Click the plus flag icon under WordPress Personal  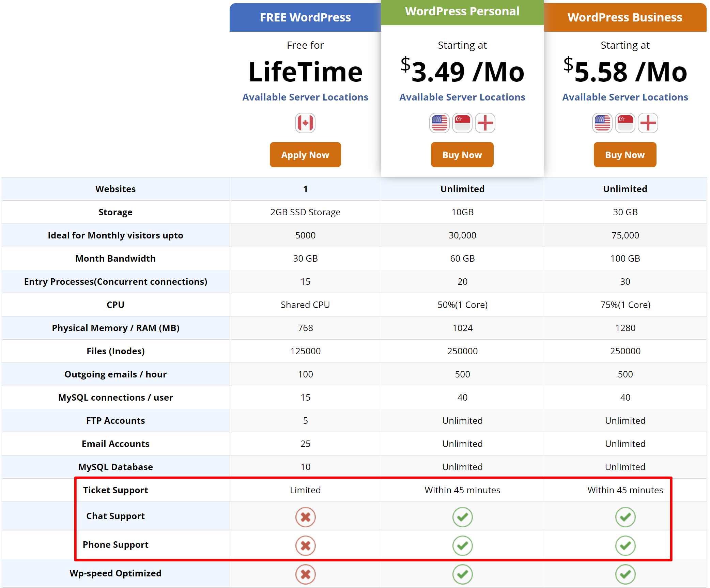[485, 123]
